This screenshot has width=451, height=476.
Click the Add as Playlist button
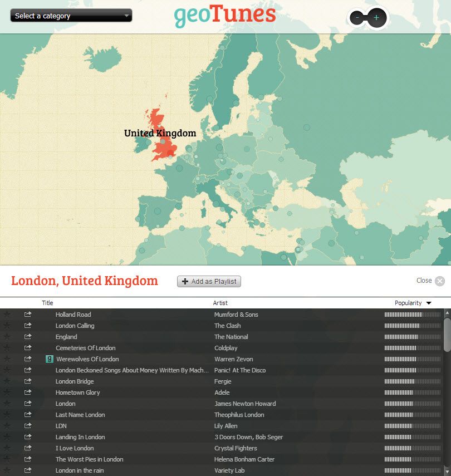(209, 282)
